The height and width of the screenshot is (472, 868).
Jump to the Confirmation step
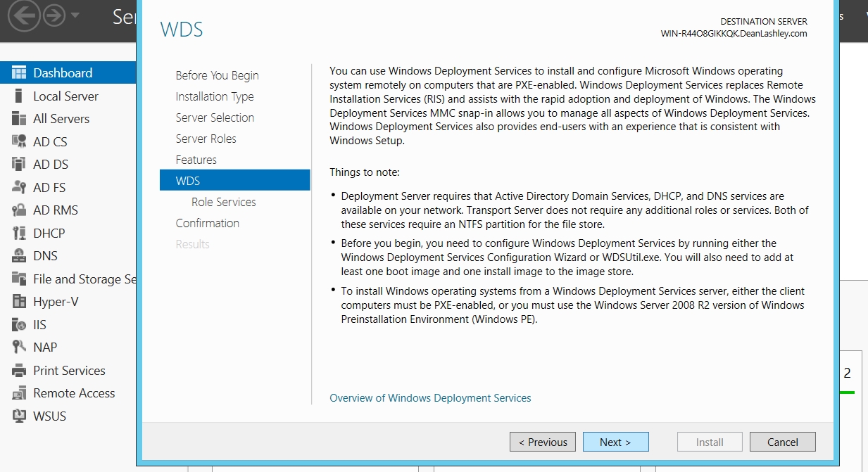pos(207,223)
